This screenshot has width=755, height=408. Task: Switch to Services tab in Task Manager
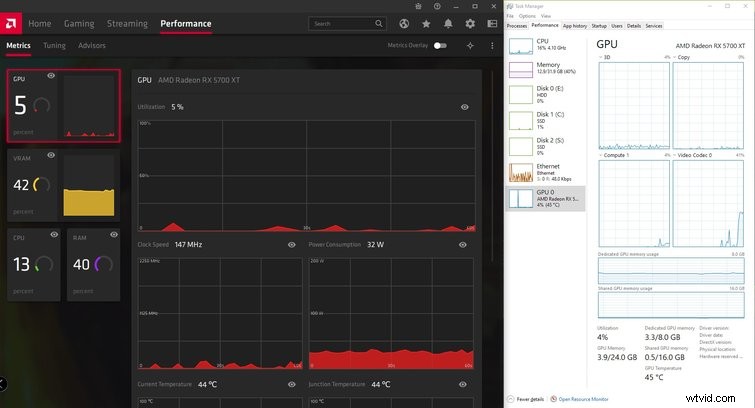(x=654, y=26)
